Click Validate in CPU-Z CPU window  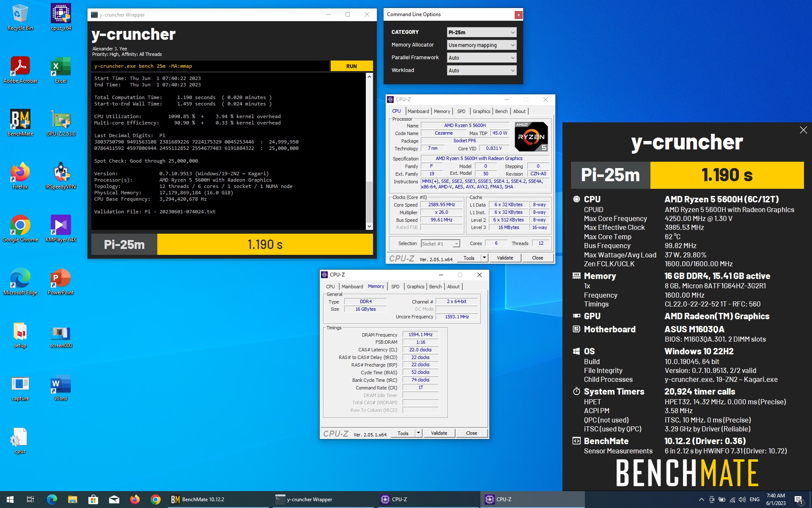click(505, 258)
